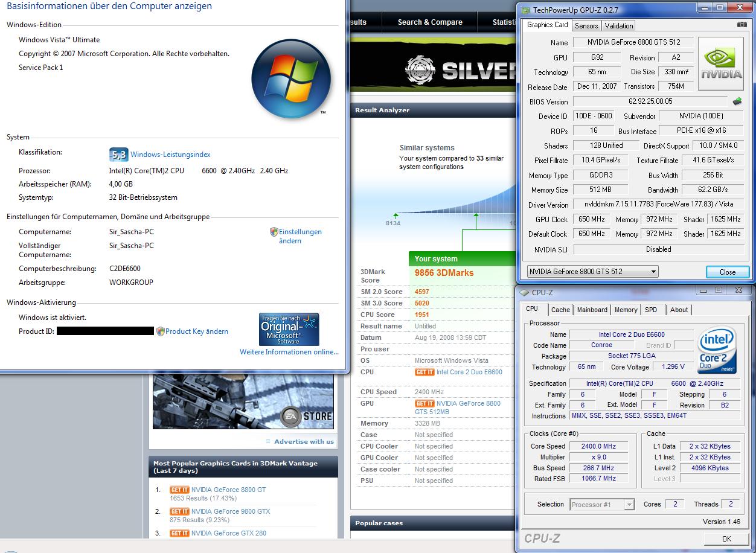This screenshot has width=756, height=553.
Task: Click the CPU-Z Specification field
Action: (x=655, y=383)
